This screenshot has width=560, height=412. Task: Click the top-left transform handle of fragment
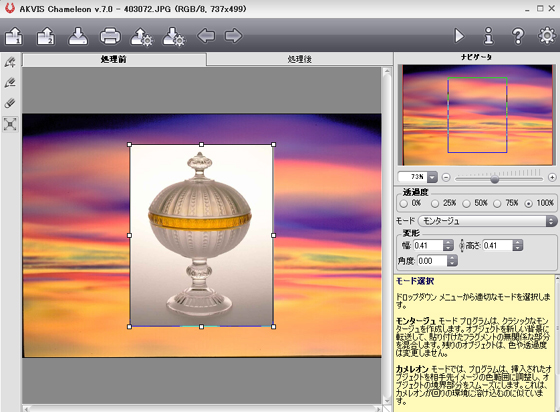point(129,145)
